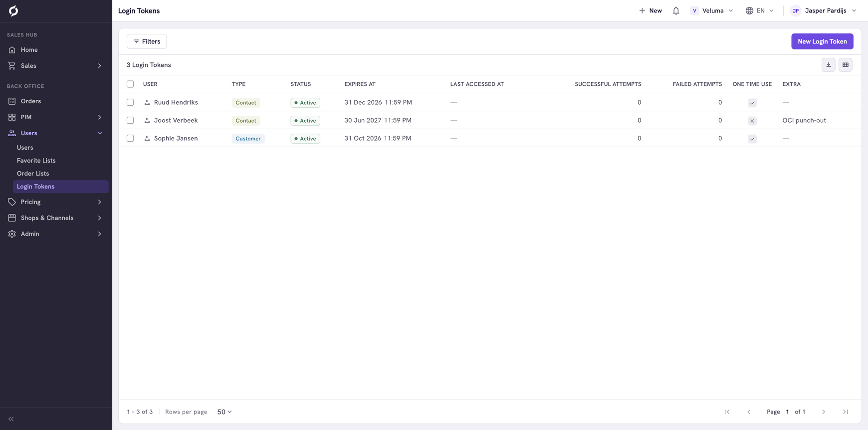868x430 pixels.
Task: Go to first page icon
Action: coord(727,412)
